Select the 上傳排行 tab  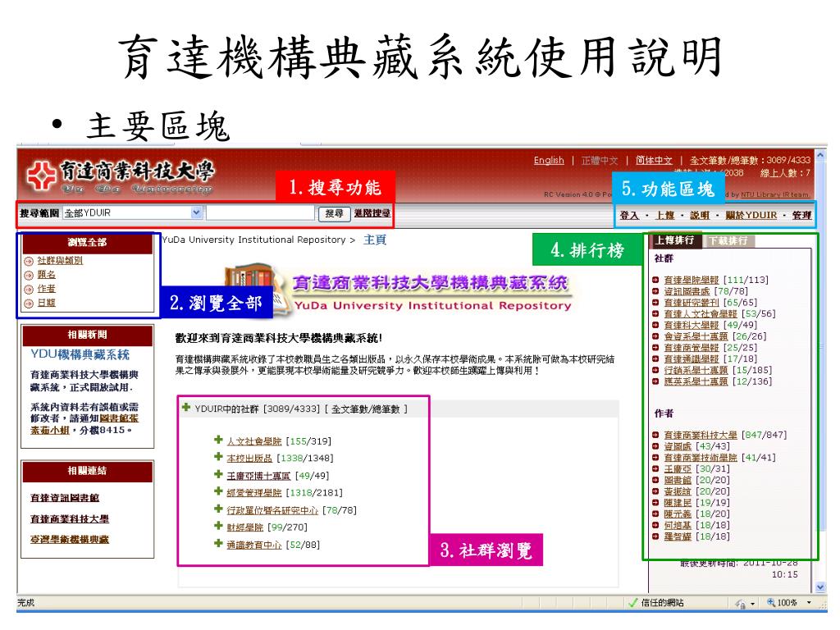coord(675,240)
